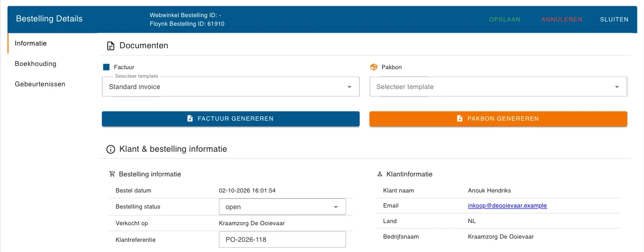Click the orange Pakbon Genereren button
This screenshot has width=644, height=252.
[x=499, y=118]
